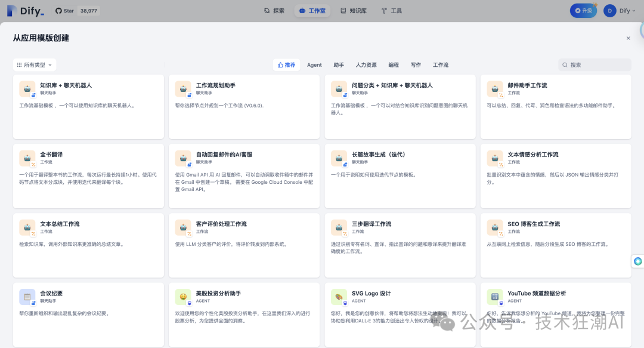The width and height of the screenshot is (644, 348).
Task: Click the SEO 博客生成工作流 template icon
Action: tap(495, 227)
